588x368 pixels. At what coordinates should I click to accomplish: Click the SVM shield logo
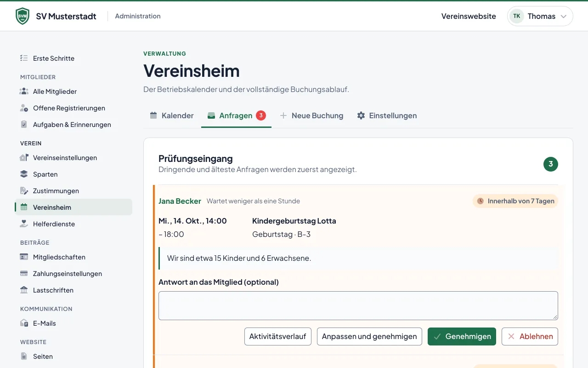point(23,16)
